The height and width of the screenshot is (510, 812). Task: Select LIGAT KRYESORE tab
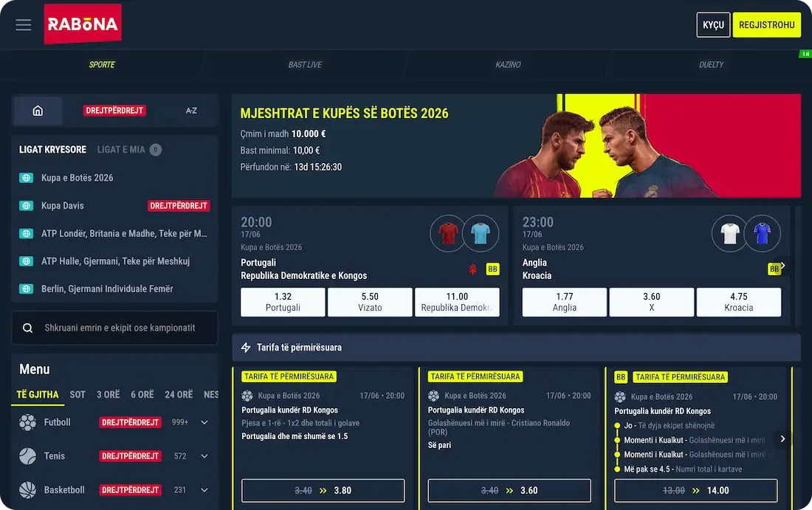(x=53, y=150)
